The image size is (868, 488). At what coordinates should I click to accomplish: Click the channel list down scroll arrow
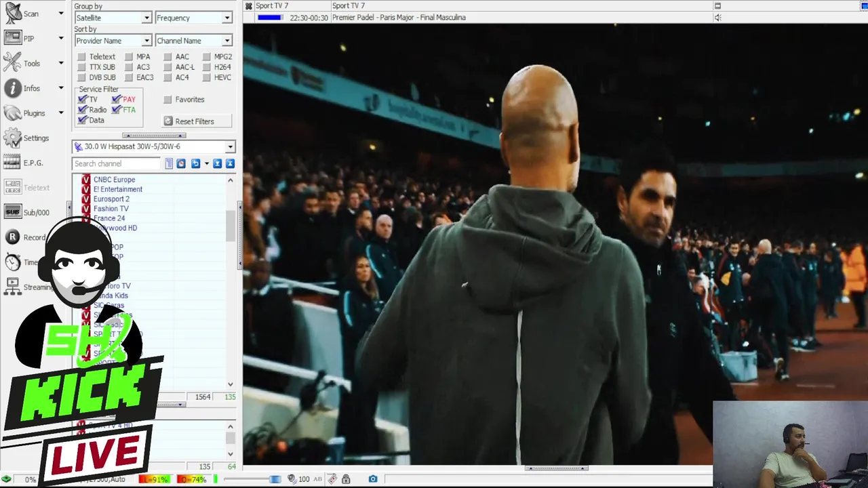click(x=231, y=384)
